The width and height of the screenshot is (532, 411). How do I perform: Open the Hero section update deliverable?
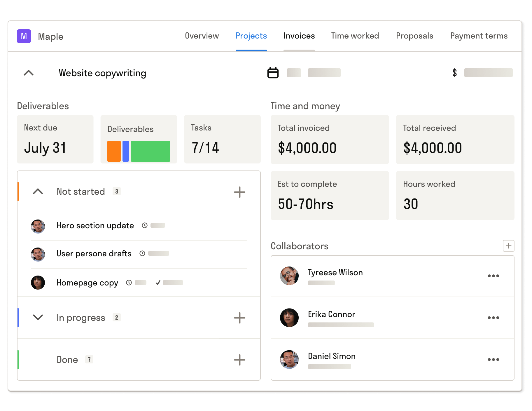pos(95,225)
